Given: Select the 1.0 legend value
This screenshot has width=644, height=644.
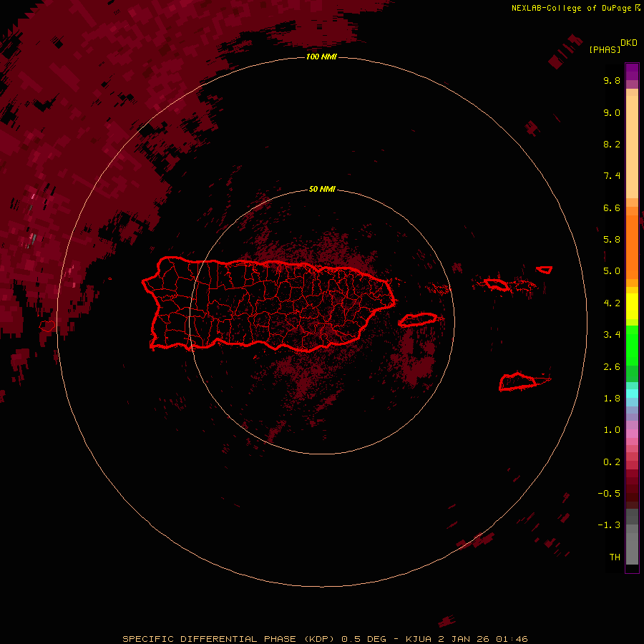Looking at the screenshot, I should pos(612,430).
